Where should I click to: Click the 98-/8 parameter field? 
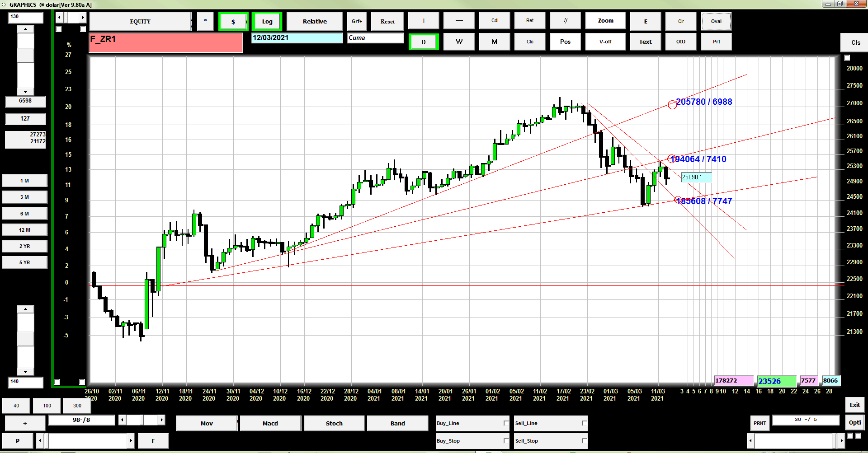pos(81,420)
